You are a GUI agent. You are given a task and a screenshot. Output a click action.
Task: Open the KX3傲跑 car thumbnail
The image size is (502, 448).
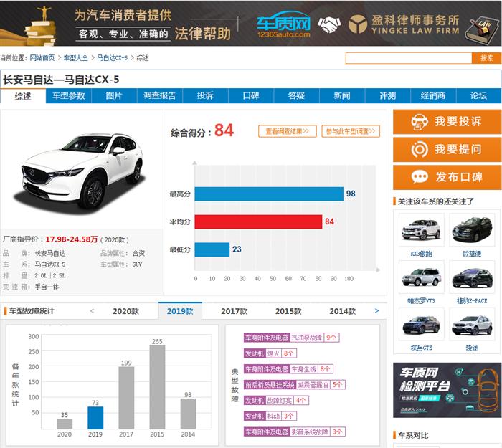coord(422,230)
